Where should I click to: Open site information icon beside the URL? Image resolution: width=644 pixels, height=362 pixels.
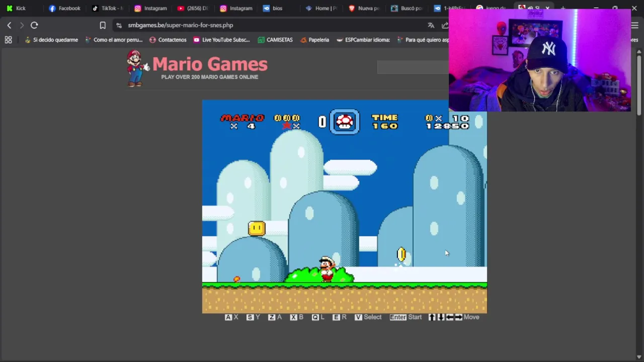point(119,25)
